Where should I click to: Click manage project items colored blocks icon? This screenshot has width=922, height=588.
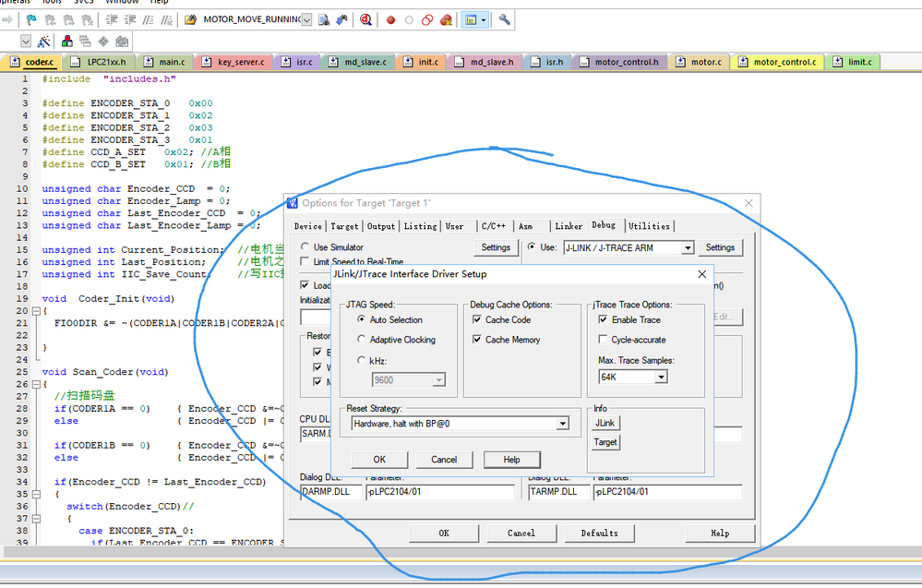tap(67, 42)
